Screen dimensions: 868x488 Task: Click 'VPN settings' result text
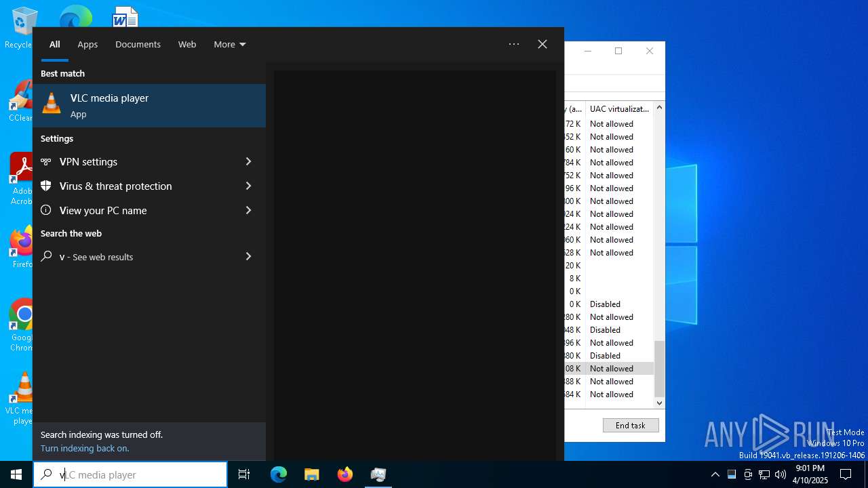[x=88, y=162]
